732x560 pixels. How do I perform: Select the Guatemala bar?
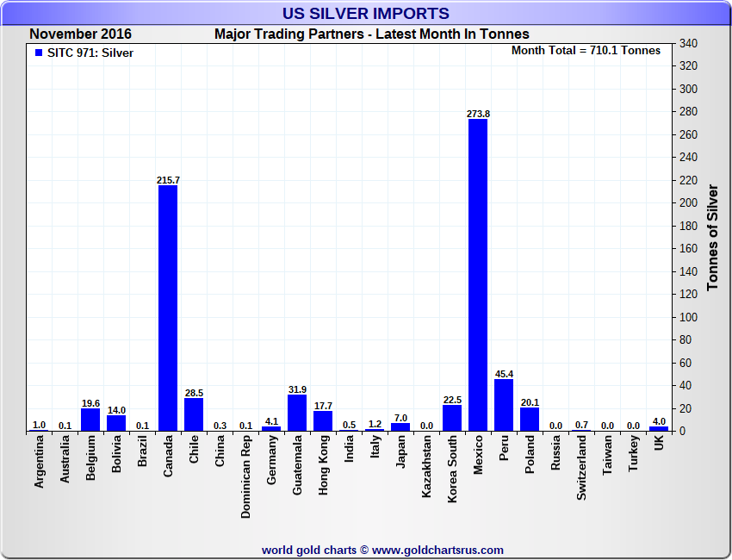pos(297,413)
